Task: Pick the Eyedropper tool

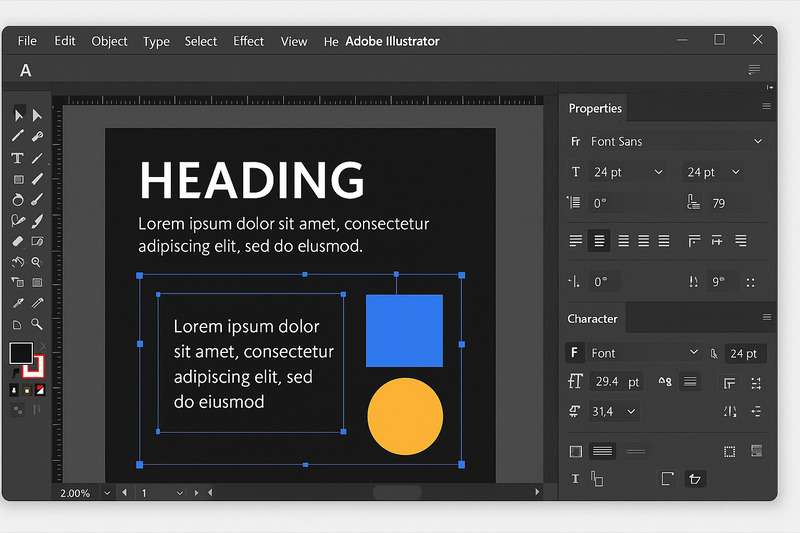Action: (17, 303)
